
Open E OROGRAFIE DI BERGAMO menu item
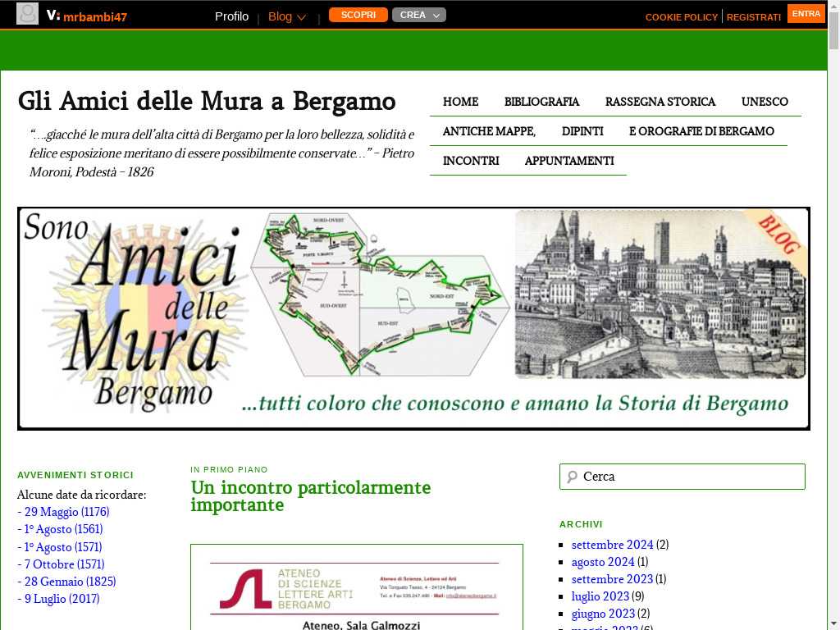tap(701, 131)
